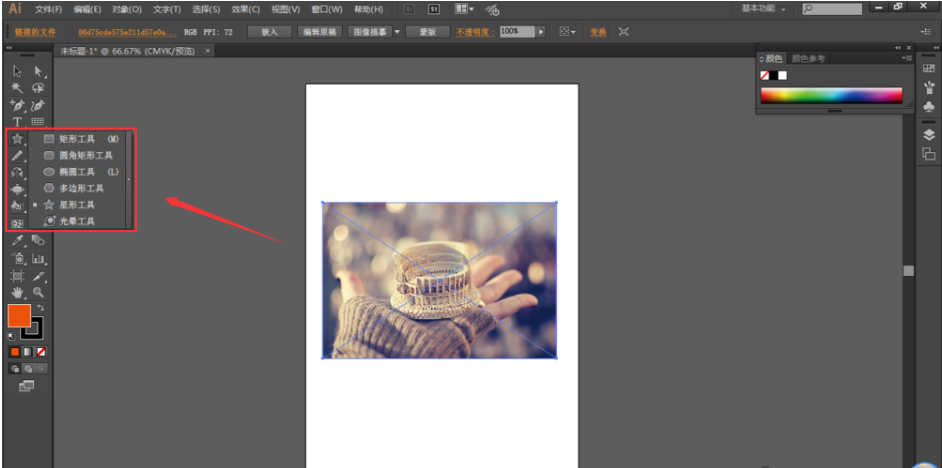Select the Pen tool in toolbox
The height and width of the screenshot is (468, 942).
[17, 105]
